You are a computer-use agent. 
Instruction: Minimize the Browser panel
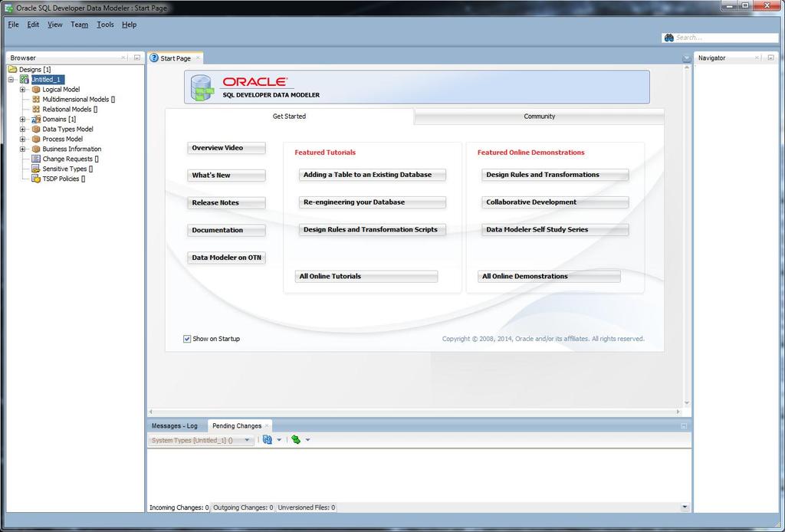136,57
